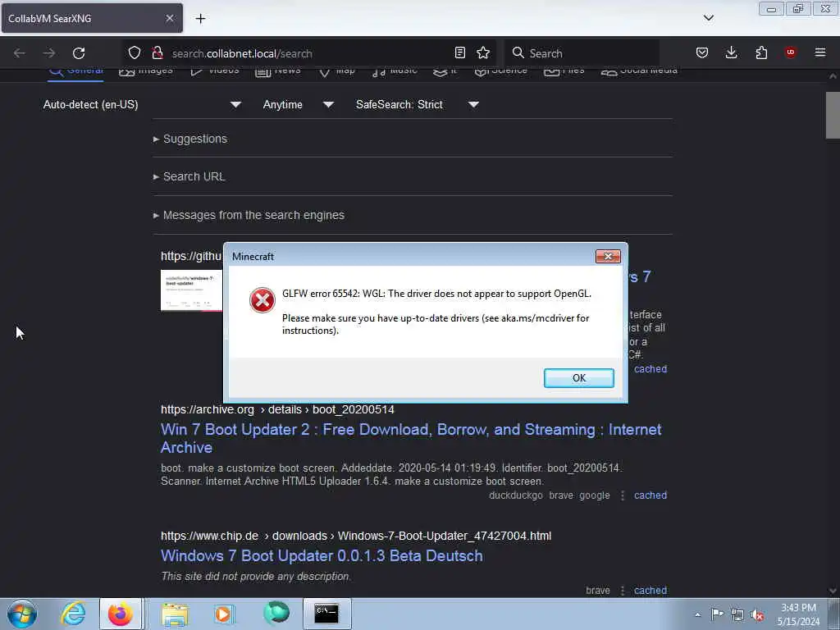Open Action Center flag icon
This screenshot has height=630, width=840.
click(x=717, y=614)
